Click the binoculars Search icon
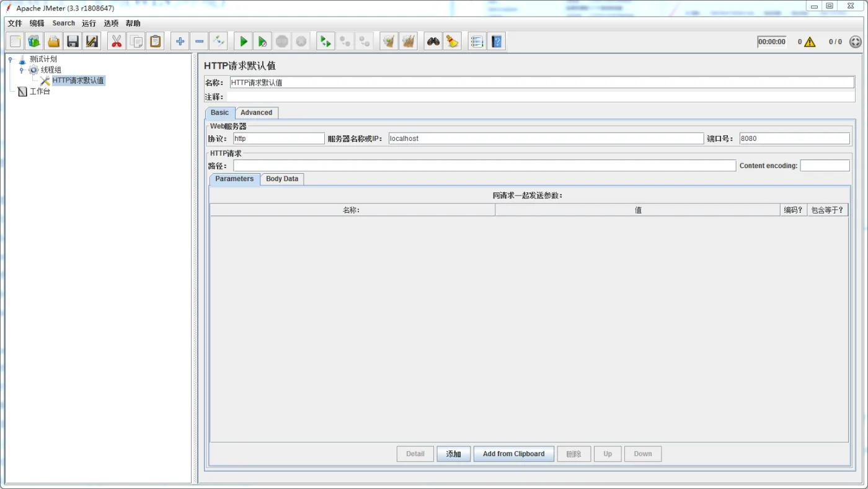Screen dimensions: 868x489 coord(433,42)
